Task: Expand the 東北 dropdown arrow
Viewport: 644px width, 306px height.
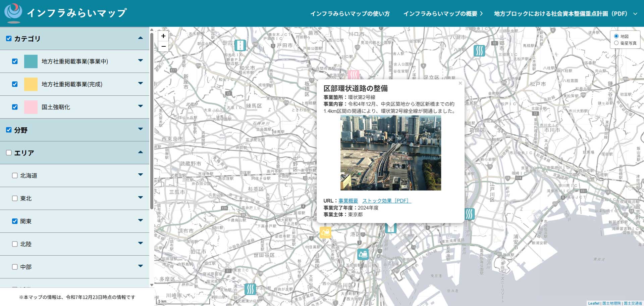Action: 141,198
